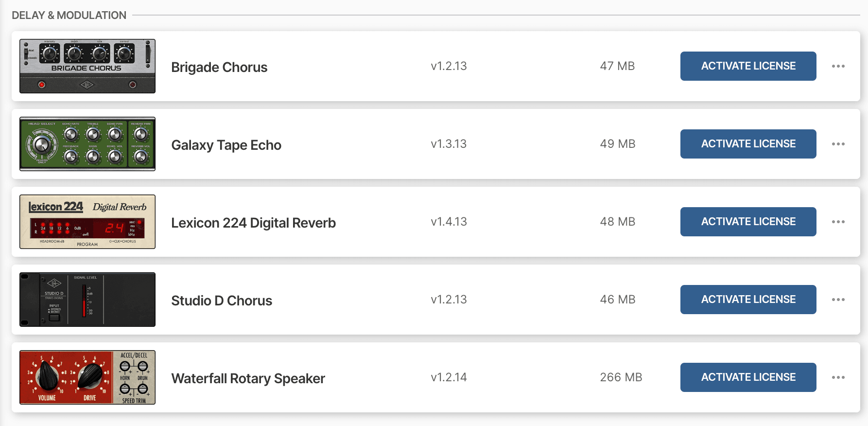Activate license for Galaxy Tape Echo
Image resolution: width=868 pixels, height=426 pixels.
click(748, 144)
